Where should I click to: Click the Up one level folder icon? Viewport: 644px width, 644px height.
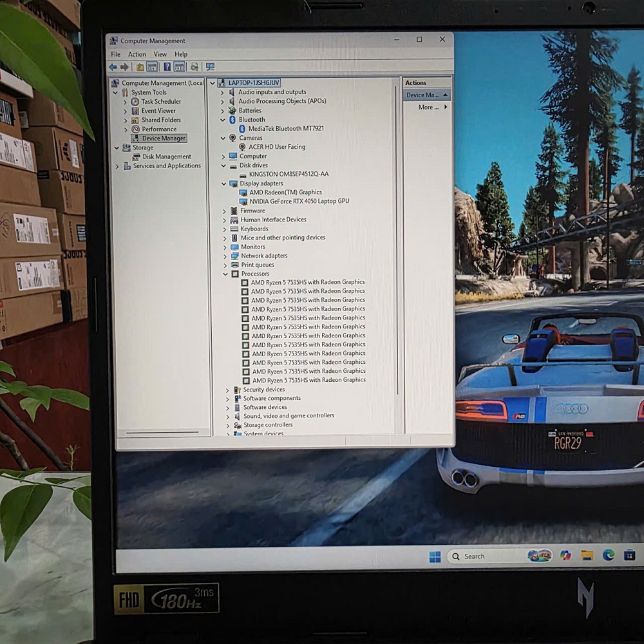point(140,67)
